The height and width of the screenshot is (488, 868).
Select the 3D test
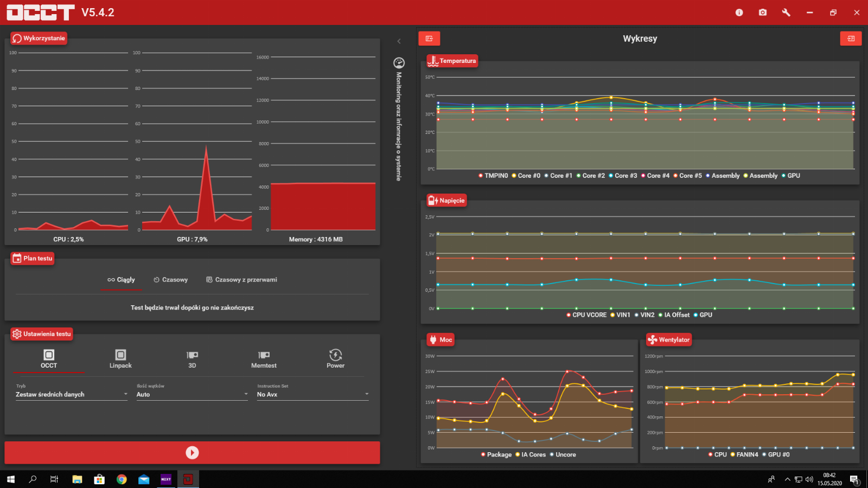pos(192,359)
